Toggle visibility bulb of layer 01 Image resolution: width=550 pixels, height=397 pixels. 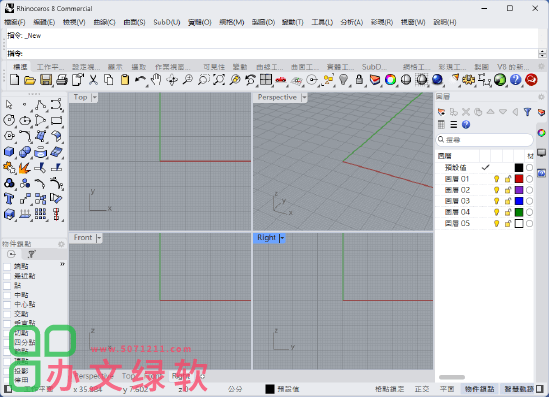point(496,179)
